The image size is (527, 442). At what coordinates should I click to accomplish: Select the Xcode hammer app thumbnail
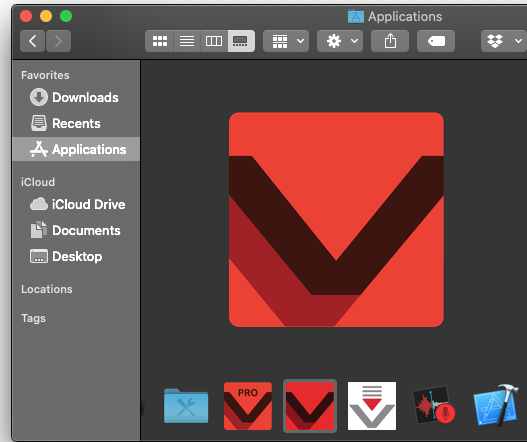click(x=496, y=405)
